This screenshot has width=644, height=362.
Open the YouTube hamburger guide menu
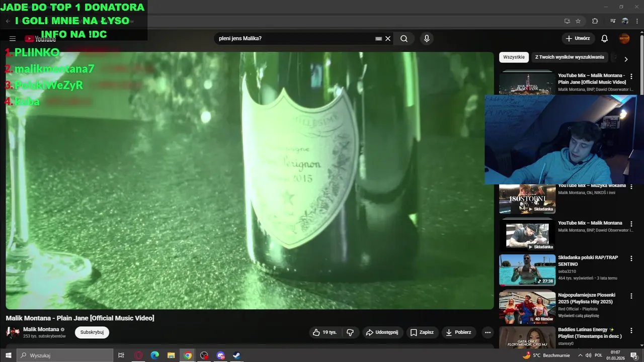click(x=13, y=39)
